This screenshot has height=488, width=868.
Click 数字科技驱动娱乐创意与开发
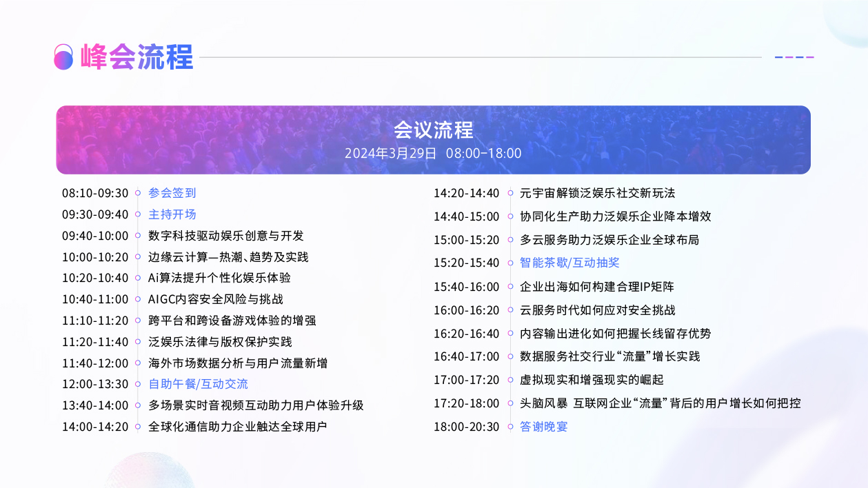225,236
